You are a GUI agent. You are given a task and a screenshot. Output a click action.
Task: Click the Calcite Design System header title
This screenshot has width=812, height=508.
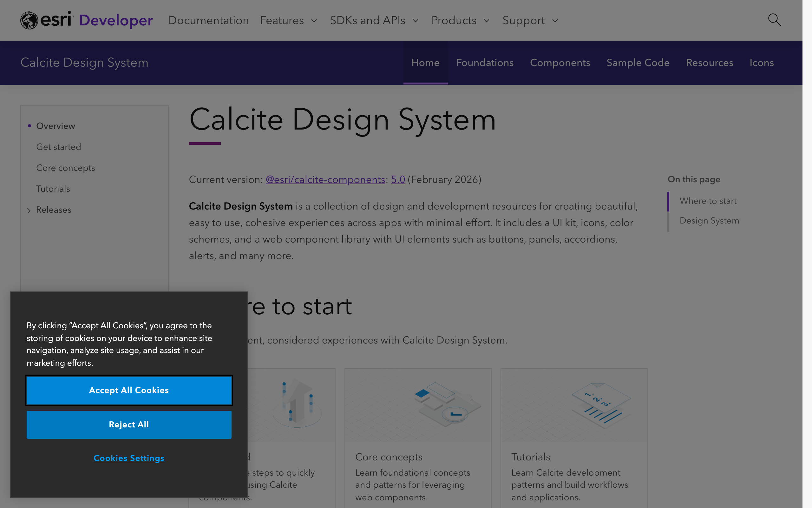[84, 63]
